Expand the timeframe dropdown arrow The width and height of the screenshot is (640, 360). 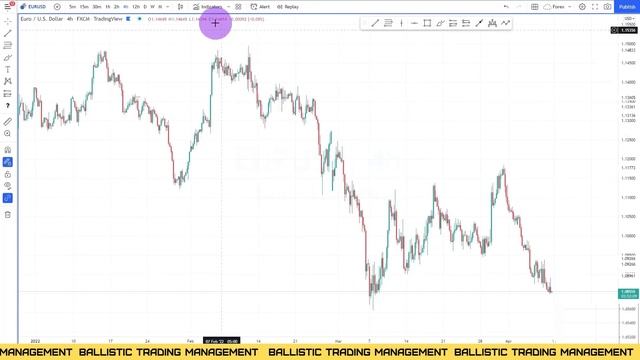168,7
